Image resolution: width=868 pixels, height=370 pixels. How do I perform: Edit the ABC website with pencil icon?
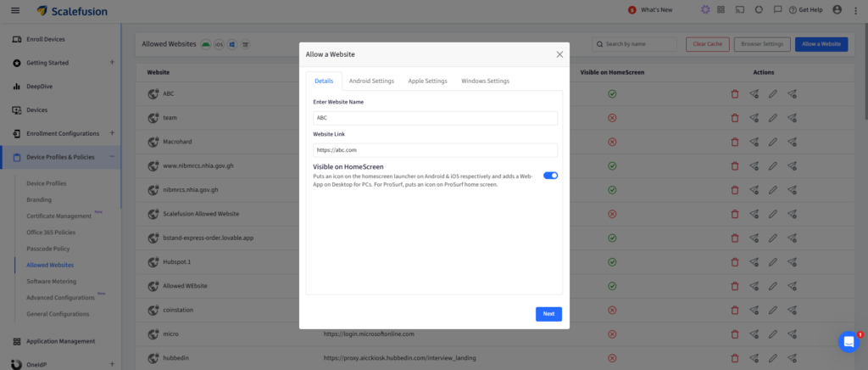click(773, 93)
